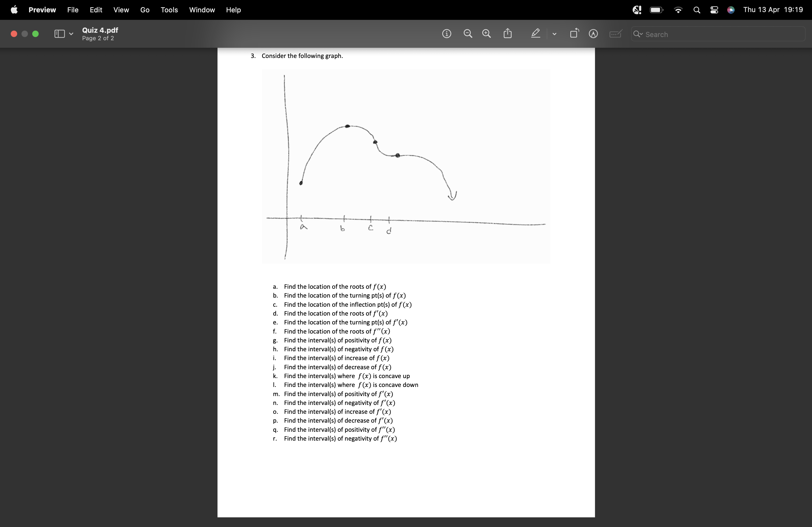Zoom in using the magnifier plus icon

point(486,33)
